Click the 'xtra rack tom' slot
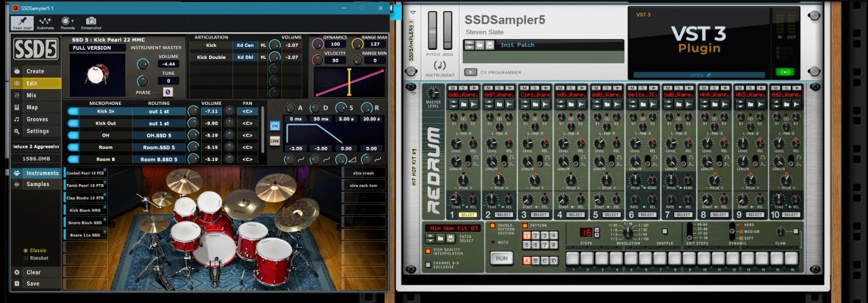868x303 pixels. [x=364, y=185]
